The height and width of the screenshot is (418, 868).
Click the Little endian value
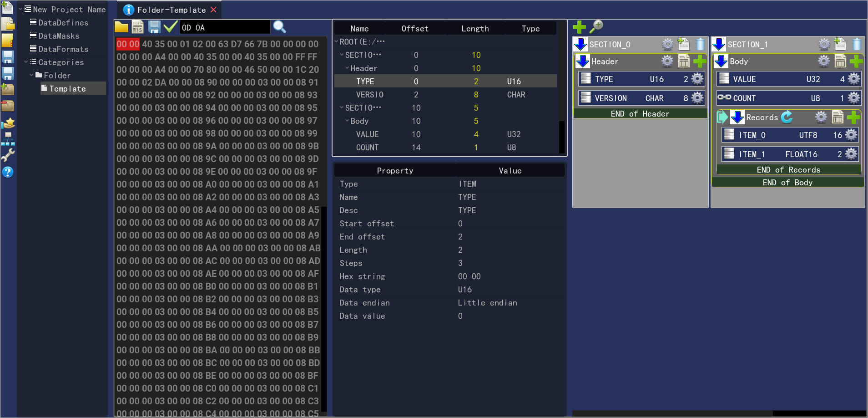tap(487, 302)
